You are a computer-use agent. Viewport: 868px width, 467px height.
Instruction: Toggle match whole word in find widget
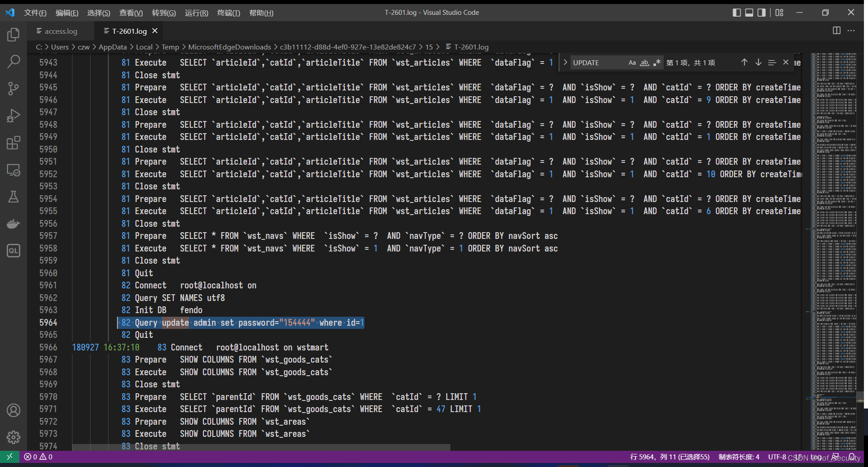pos(644,63)
